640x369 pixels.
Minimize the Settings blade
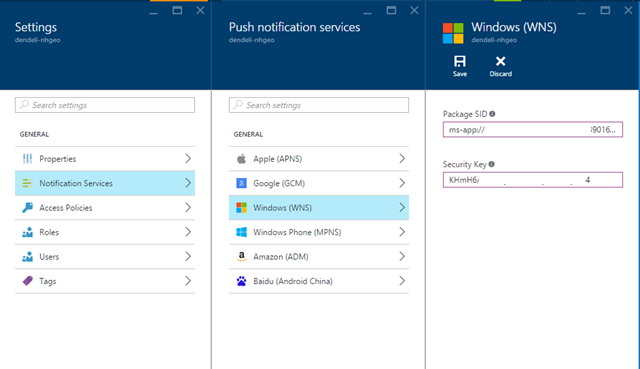tap(153, 13)
